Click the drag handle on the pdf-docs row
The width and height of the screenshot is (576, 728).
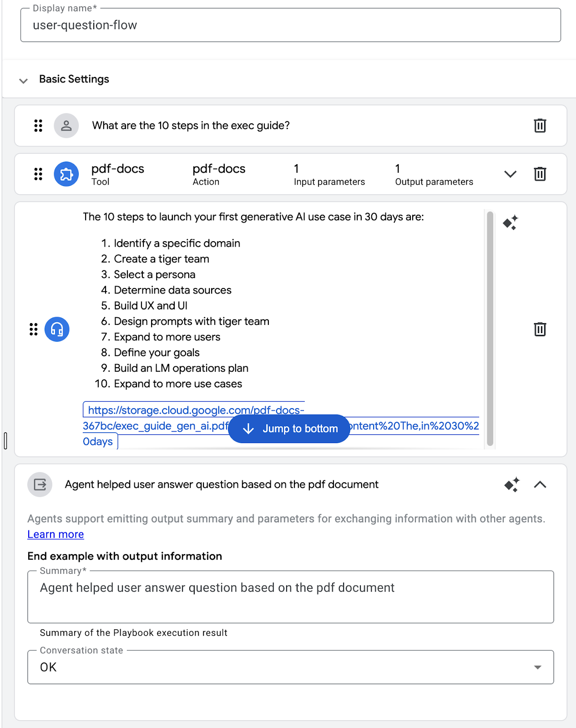[38, 174]
